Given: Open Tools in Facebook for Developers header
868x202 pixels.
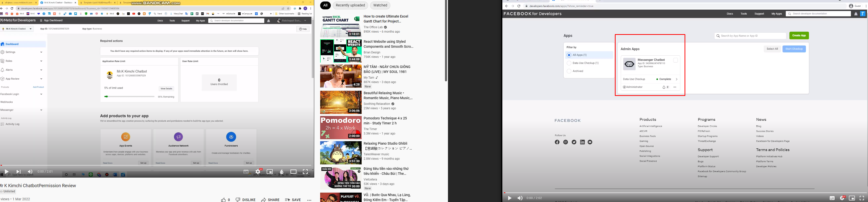Looking at the screenshot, I should click(744, 14).
